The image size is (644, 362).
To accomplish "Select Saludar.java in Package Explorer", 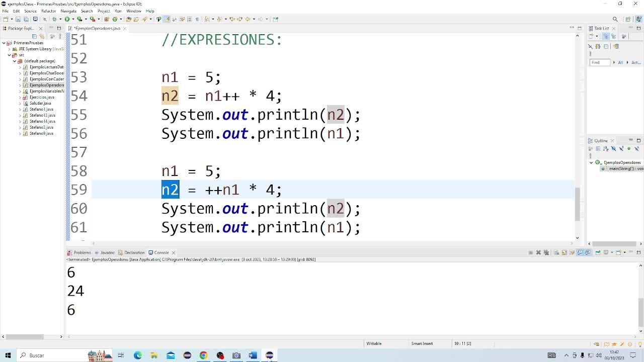I will (40, 103).
